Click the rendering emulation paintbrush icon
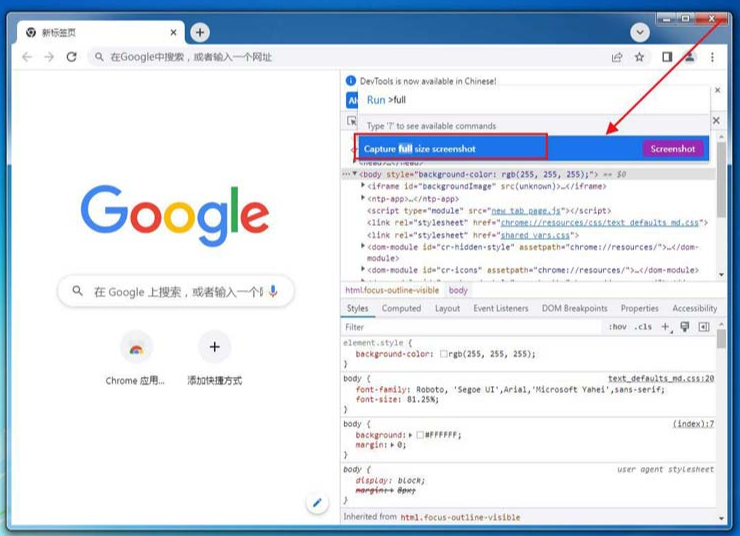 pos(685,327)
